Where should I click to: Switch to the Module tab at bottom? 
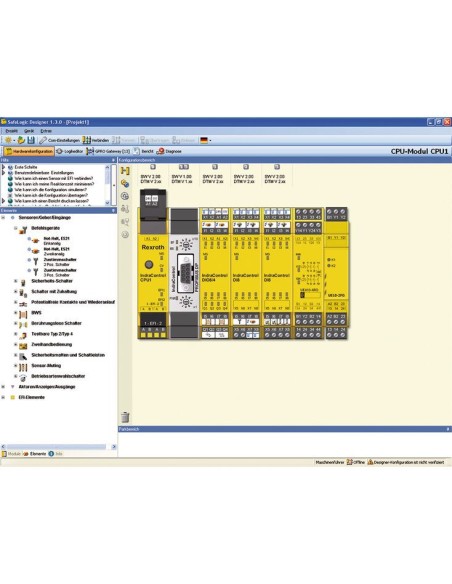(11, 454)
